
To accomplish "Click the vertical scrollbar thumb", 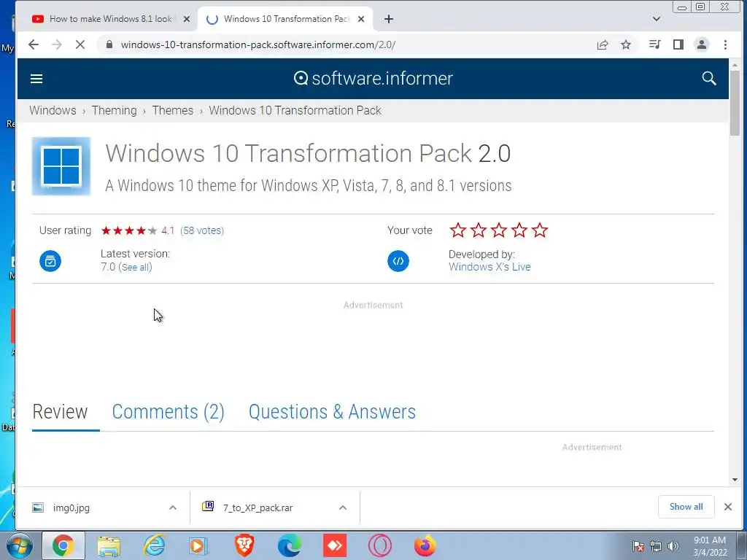I will coord(734,103).
